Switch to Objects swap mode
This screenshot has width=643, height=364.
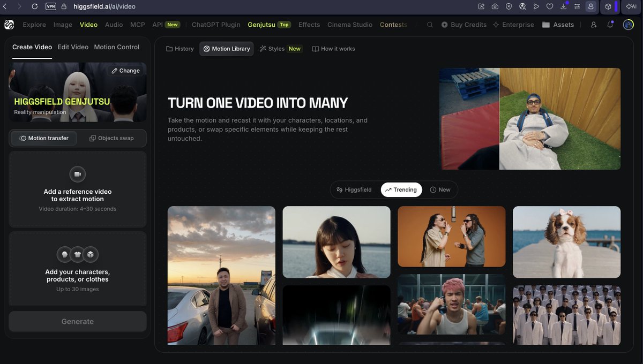point(111,138)
